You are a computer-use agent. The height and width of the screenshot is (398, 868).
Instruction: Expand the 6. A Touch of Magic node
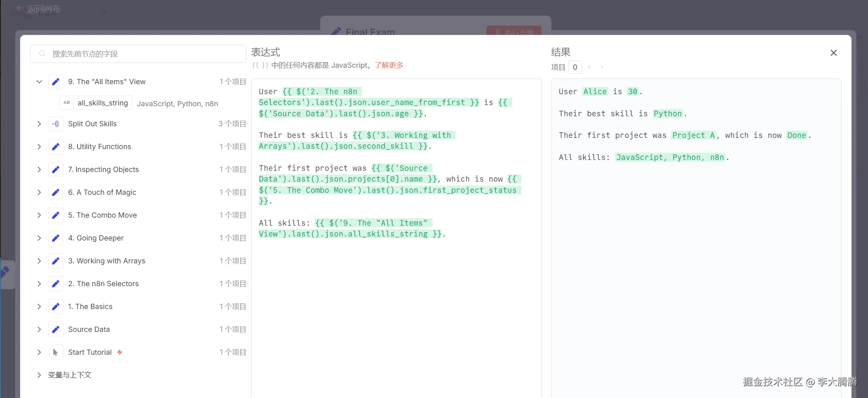pos(39,192)
